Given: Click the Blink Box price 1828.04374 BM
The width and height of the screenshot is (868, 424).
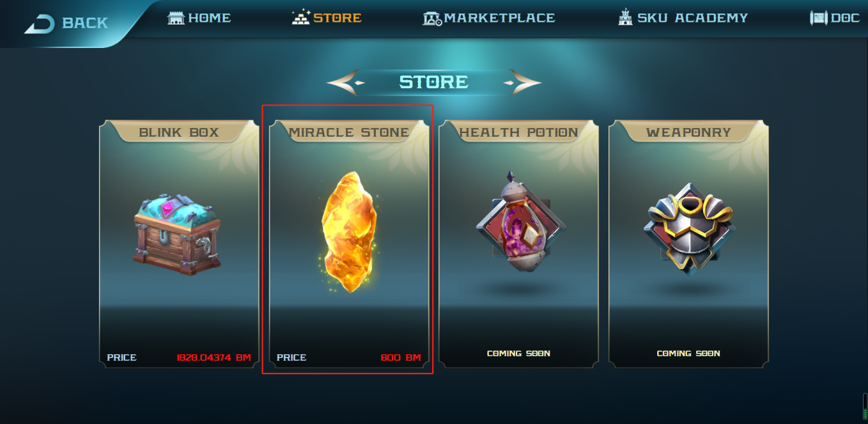Looking at the screenshot, I should (214, 358).
